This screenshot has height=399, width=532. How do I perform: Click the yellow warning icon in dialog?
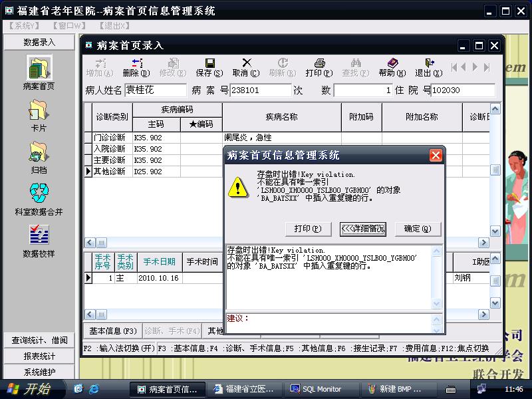point(238,187)
